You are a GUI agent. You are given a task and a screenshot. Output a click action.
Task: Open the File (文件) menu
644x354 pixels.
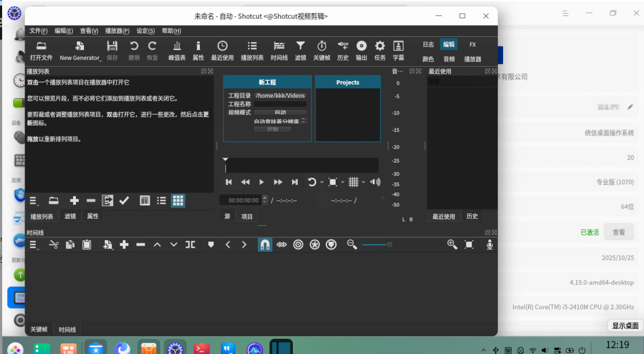(x=38, y=31)
